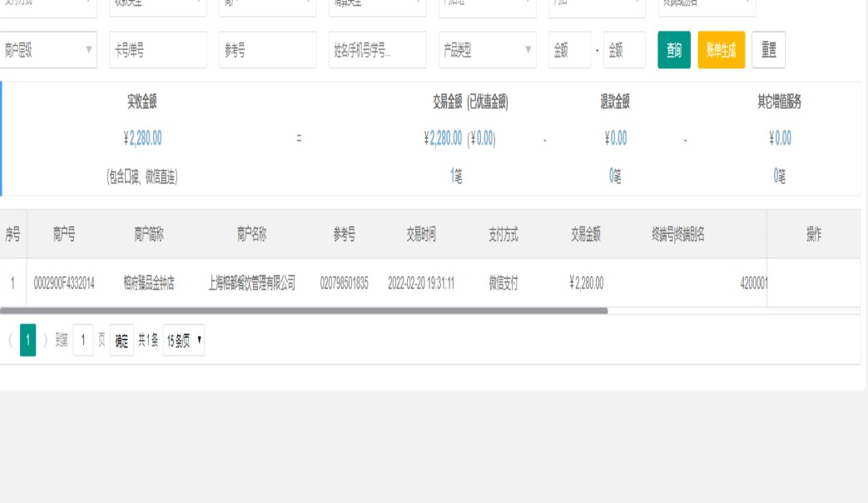Click the minimum 金额 input box
868x503 pixels.
[569, 51]
